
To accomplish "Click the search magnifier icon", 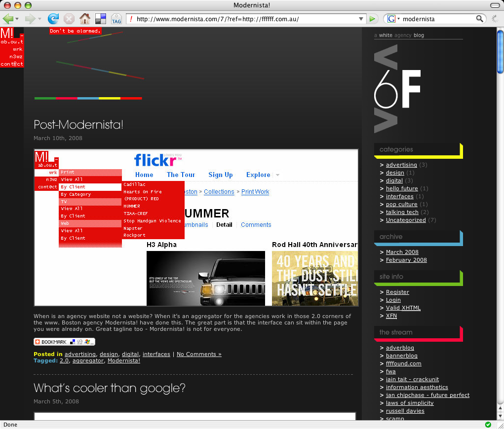I will tap(479, 19).
